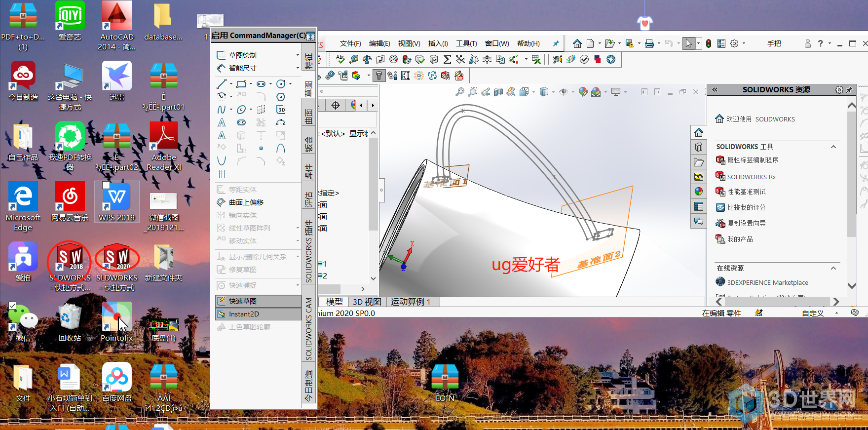Select the Polygon sketch tool
Screen dimensions: 868x430
click(281, 97)
